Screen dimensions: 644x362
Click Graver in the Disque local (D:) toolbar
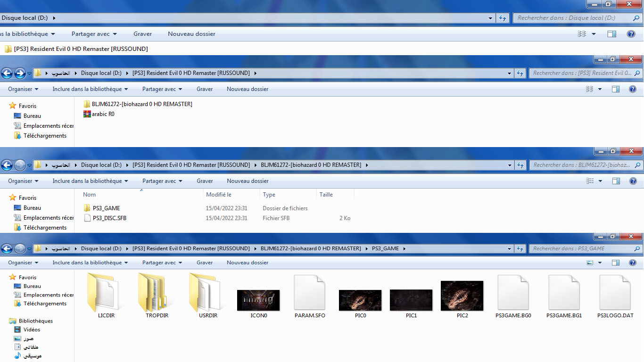click(142, 34)
